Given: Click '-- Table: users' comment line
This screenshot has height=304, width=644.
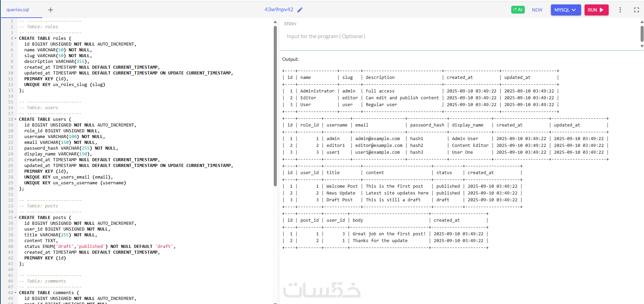Looking at the screenshot, I should [x=38, y=108].
